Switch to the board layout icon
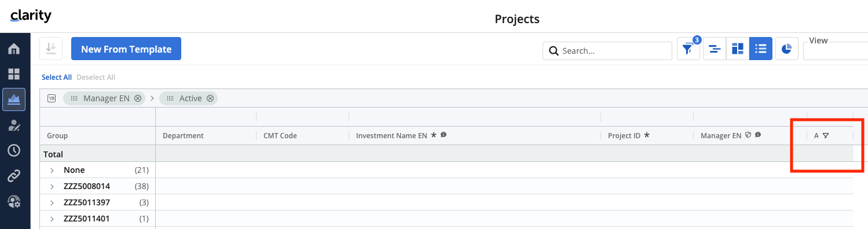The width and height of the screenshot is (868, 229). tap(738, 49)
